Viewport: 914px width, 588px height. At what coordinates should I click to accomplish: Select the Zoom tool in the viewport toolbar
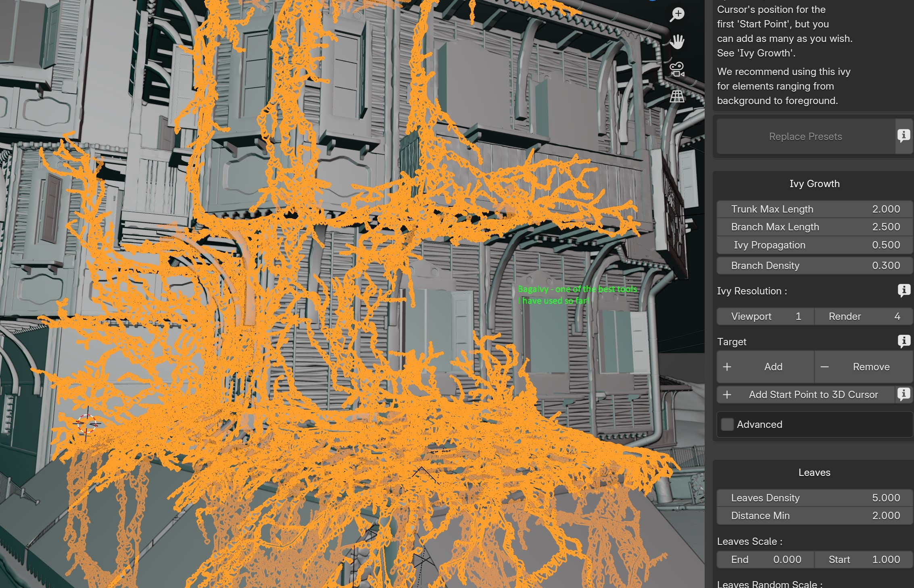click(677, 13)
